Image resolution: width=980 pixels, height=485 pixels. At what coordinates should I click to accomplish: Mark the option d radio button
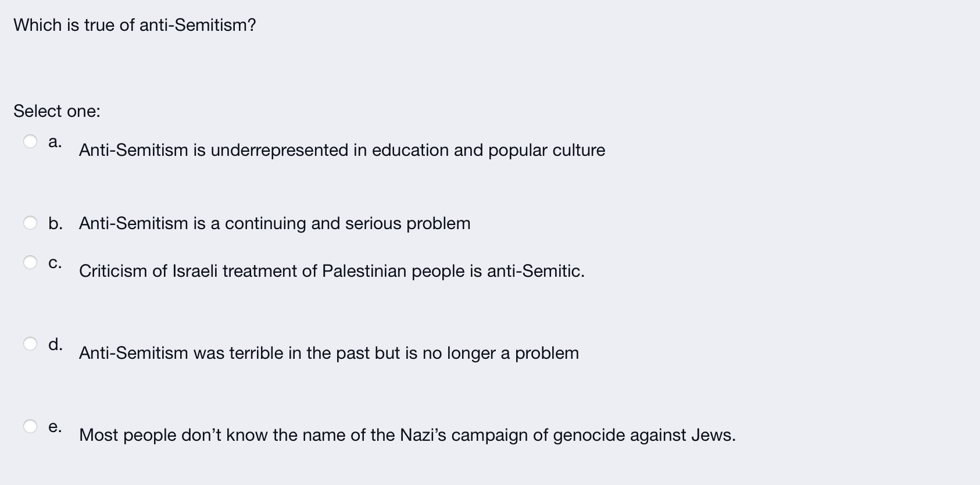(30, 344)
